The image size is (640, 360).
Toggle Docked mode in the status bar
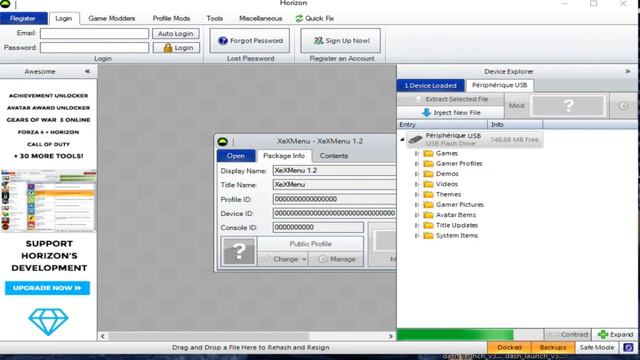click(x=509, y=347)
